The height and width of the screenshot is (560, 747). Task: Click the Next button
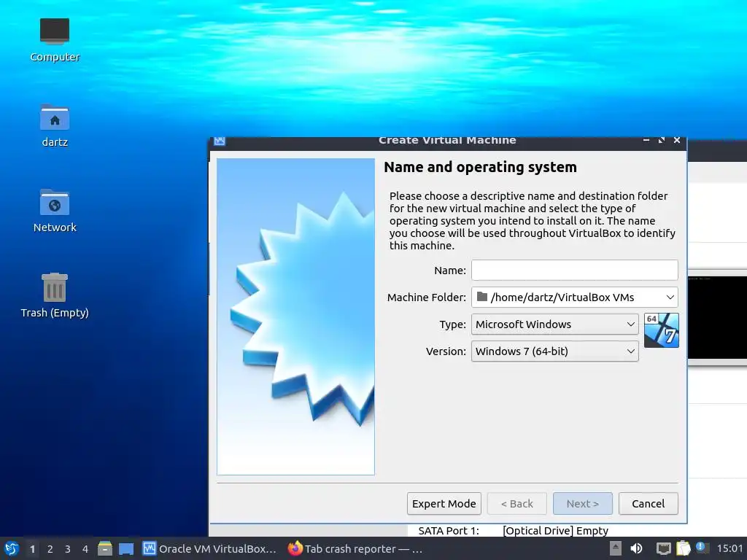coord(583,504)
